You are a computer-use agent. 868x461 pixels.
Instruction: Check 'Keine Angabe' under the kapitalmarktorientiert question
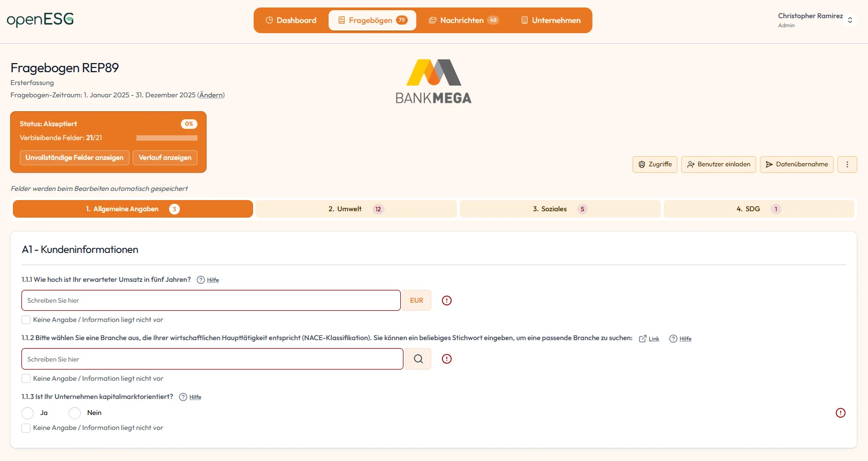[26, 428]
